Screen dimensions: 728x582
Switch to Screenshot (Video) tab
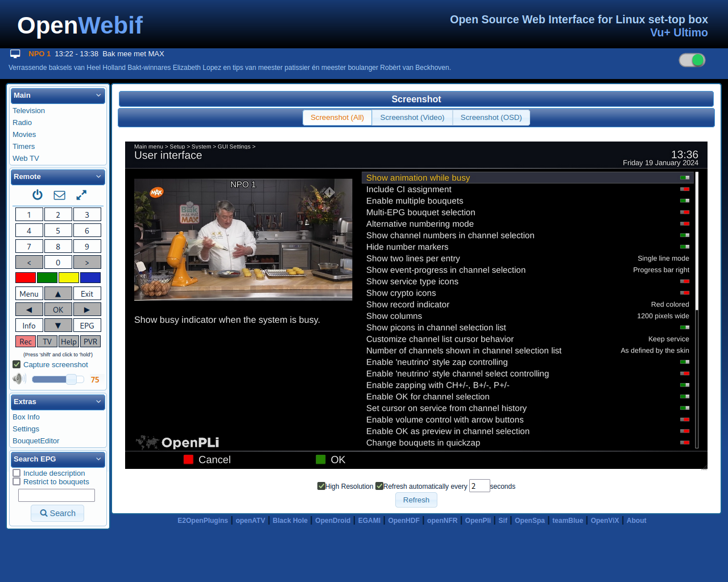[412, 118]
